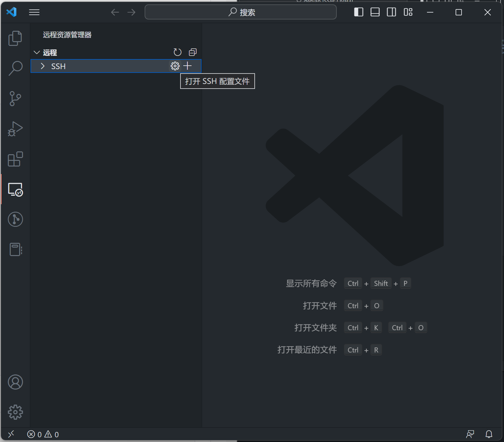This screenshot has height=442, width=504.
Task: Open the notebook-style activity bar icon
Action: [15, 249]
